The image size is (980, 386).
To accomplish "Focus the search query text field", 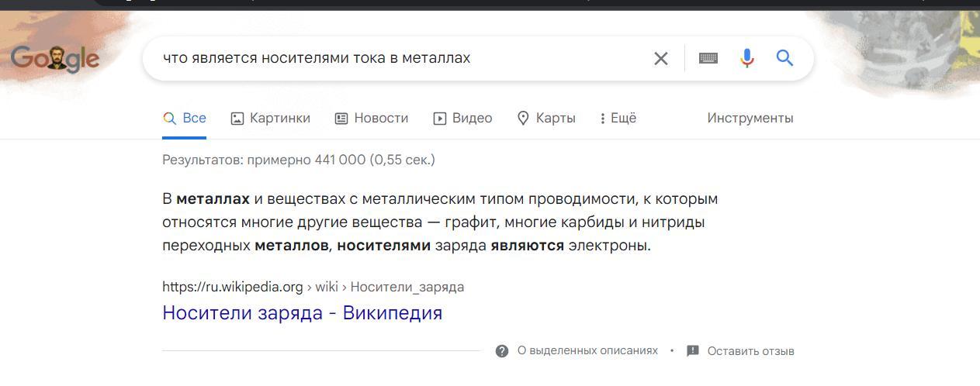I will pyautogui.click(x=396, y=58).
